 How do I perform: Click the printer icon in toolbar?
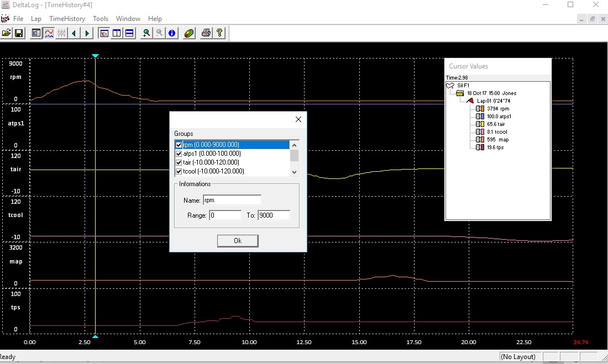pos(206,33)
